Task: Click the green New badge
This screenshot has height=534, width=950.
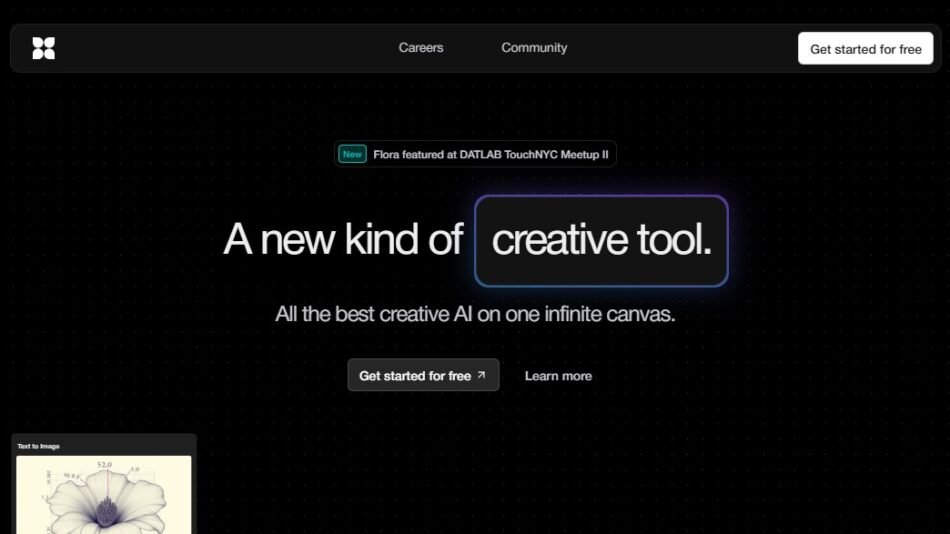Action: pyautogui.click(x=352, y=154)
